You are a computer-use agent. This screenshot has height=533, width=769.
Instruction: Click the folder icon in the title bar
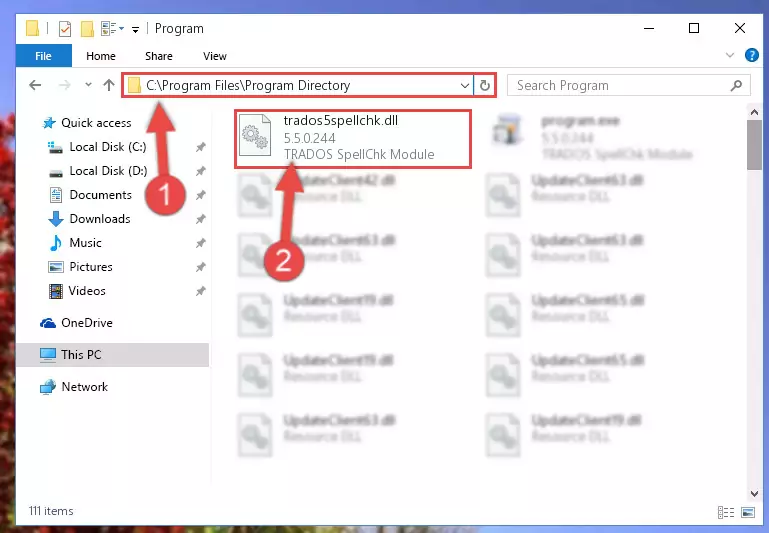click(32, 28)
